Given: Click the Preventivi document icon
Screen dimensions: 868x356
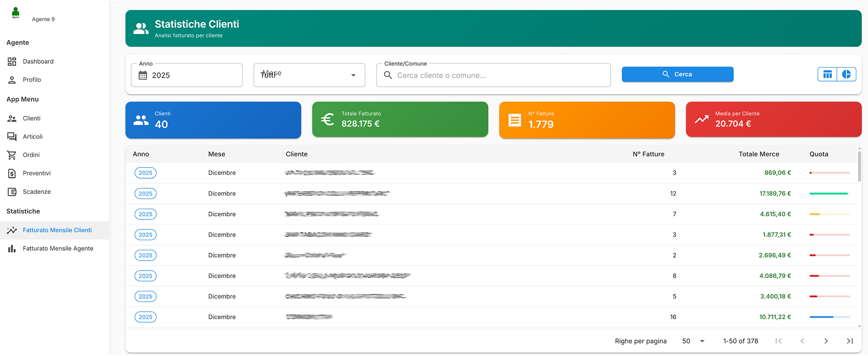Looking at the screenshot, I should coord(12,173).
